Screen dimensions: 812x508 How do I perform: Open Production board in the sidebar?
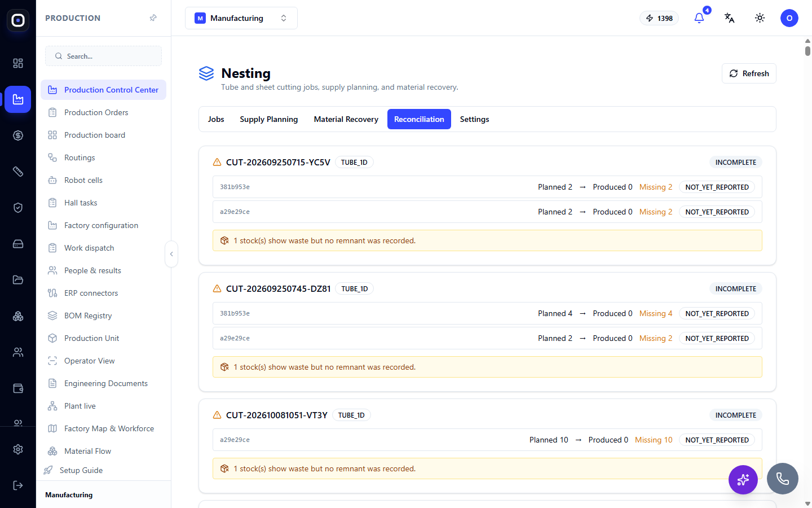103,135
